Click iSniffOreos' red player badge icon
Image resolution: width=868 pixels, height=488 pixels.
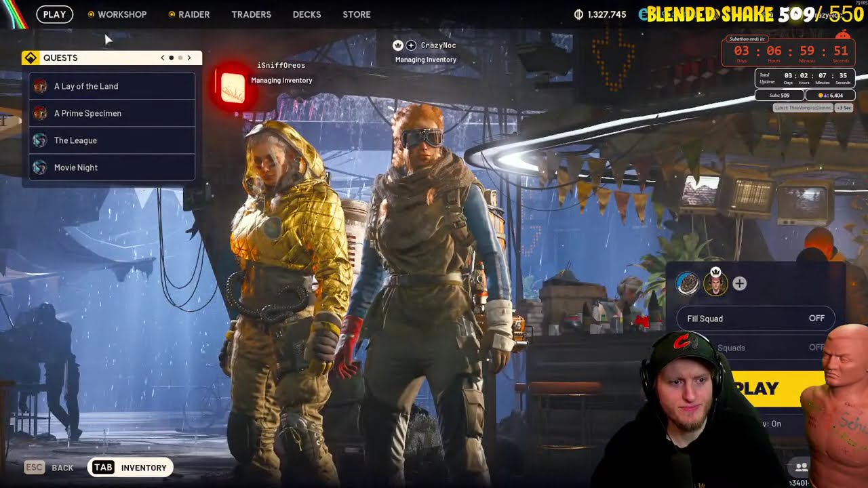[x=233, y=88]
